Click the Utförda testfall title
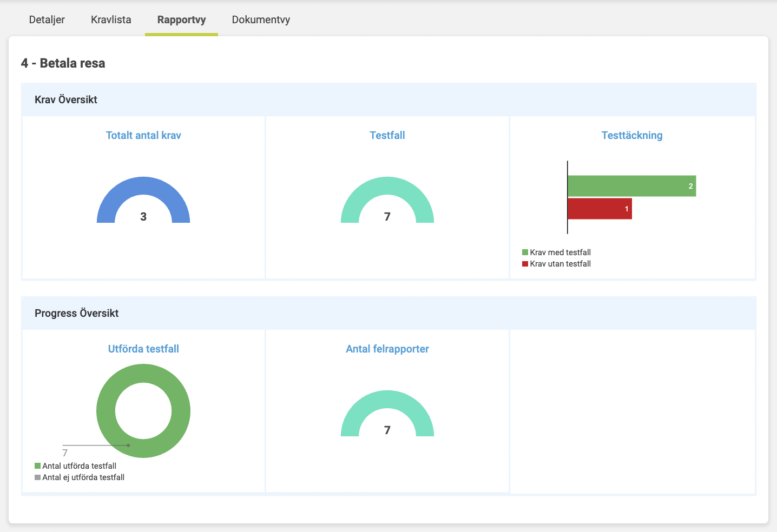This screenshot has width=777, height=532. pyautogui.click(x=143, y=349)
